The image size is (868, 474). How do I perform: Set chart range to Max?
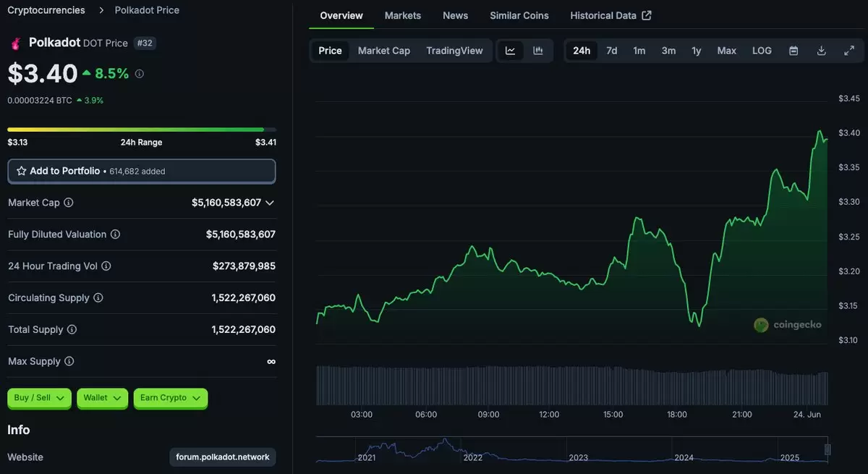(x=727, y=51)
